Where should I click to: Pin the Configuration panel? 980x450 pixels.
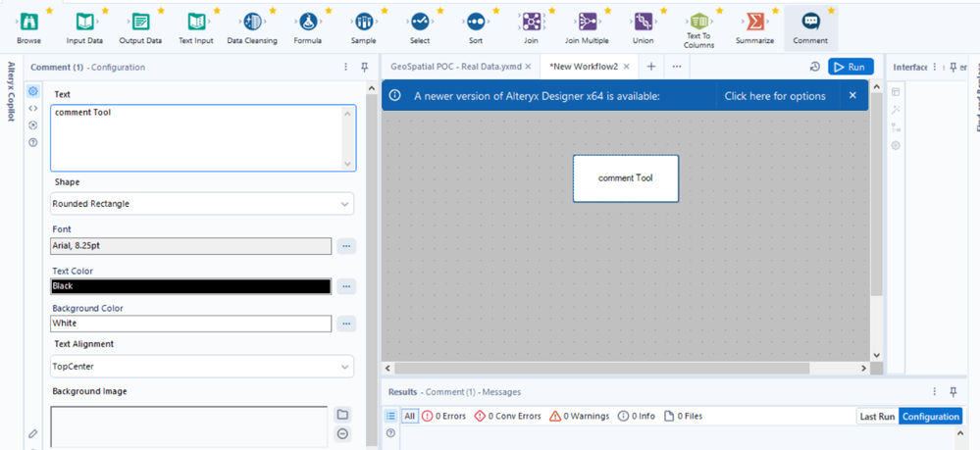[365, 67]
